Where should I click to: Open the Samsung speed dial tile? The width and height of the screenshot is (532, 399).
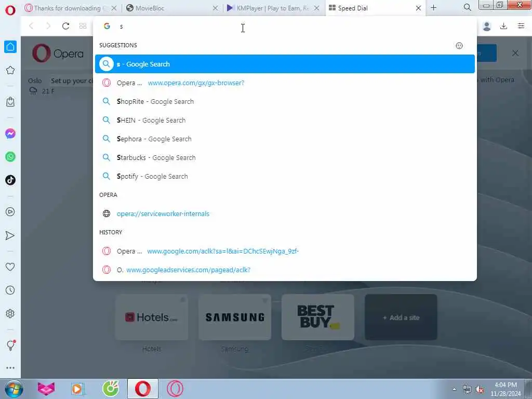coord(235,317)
